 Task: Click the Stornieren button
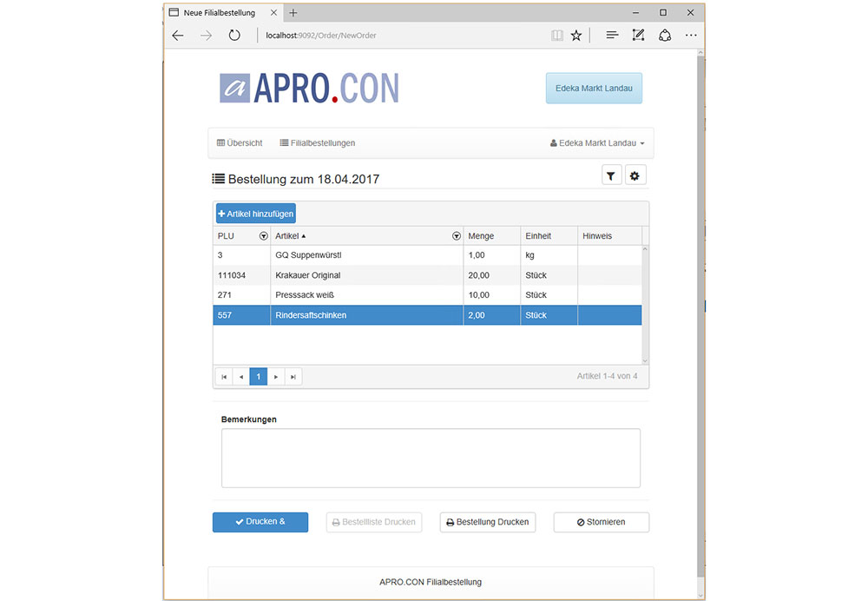point(601,522)
